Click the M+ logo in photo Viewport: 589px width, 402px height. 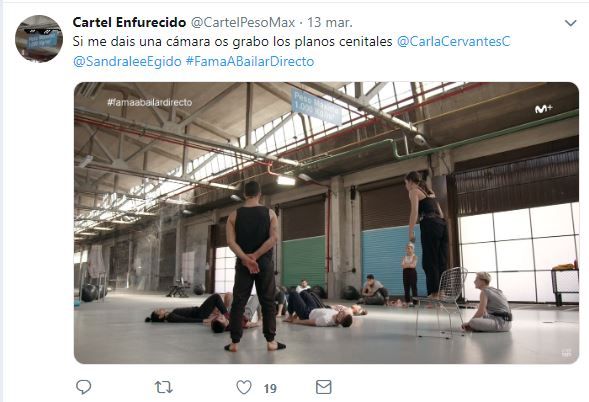[544, 109]
